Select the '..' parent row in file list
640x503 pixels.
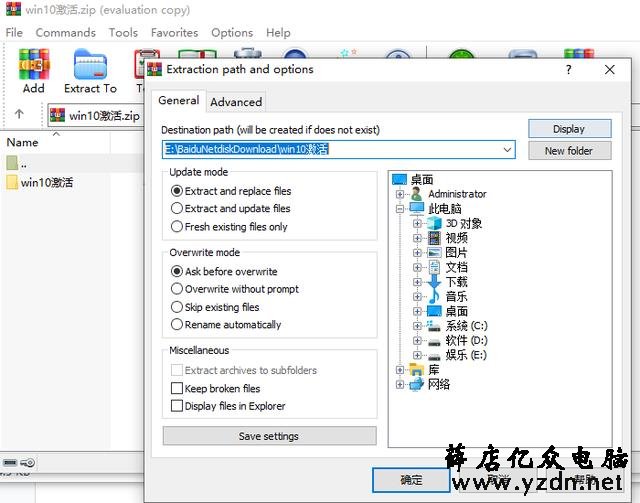[73, 164]
